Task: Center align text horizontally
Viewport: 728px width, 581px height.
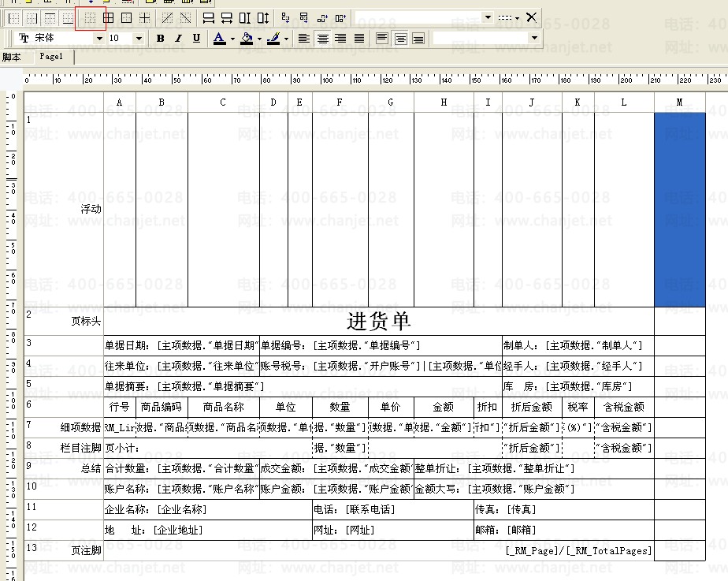Action: tap(322, 38)
